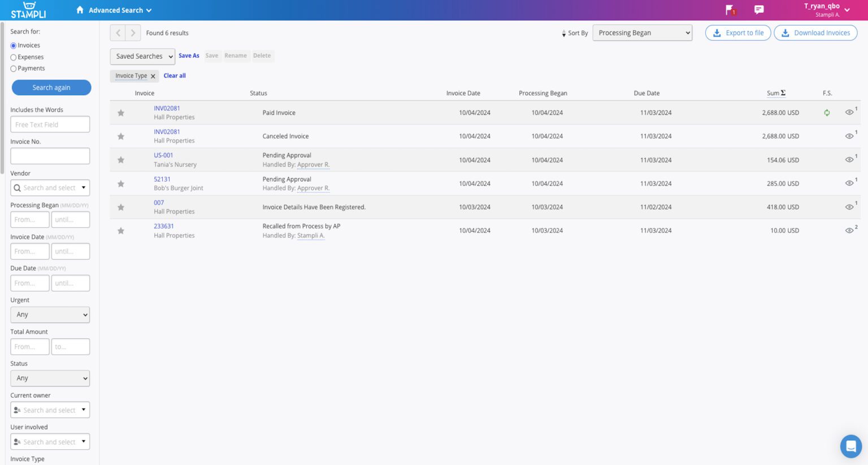Open notifications via the flag icon
This screenshot has height=465, width=868.
tap(729, 10)
